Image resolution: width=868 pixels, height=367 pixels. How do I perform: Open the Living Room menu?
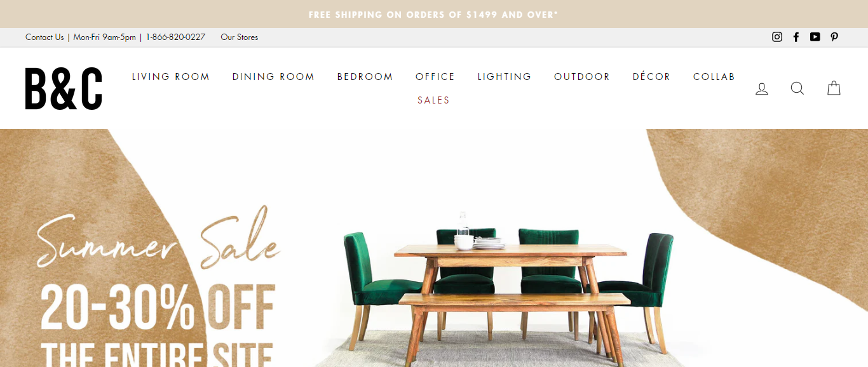(x=171, y=77)
